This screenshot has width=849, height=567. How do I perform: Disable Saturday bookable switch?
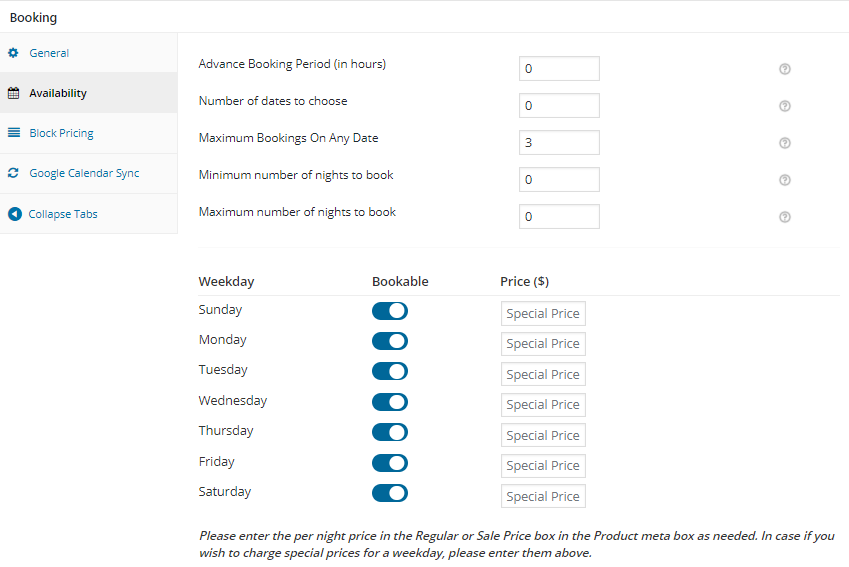pyautogui.click(x=389, y=493)
